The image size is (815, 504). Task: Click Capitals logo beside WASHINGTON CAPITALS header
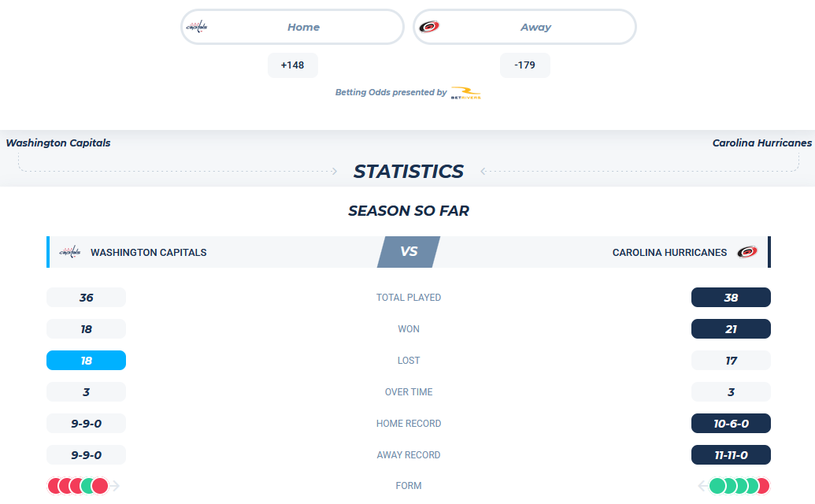coord(69,252)
